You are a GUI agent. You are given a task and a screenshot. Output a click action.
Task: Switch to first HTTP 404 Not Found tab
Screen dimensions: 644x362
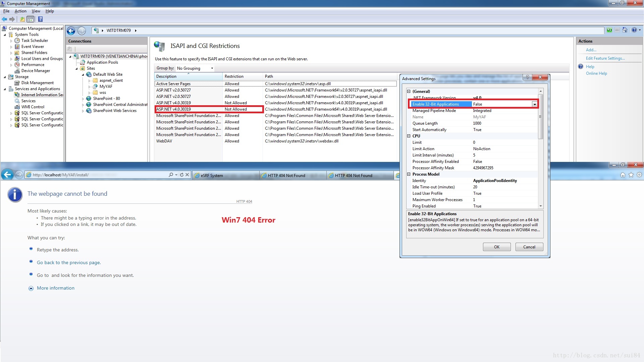click(x=293, y=175)
